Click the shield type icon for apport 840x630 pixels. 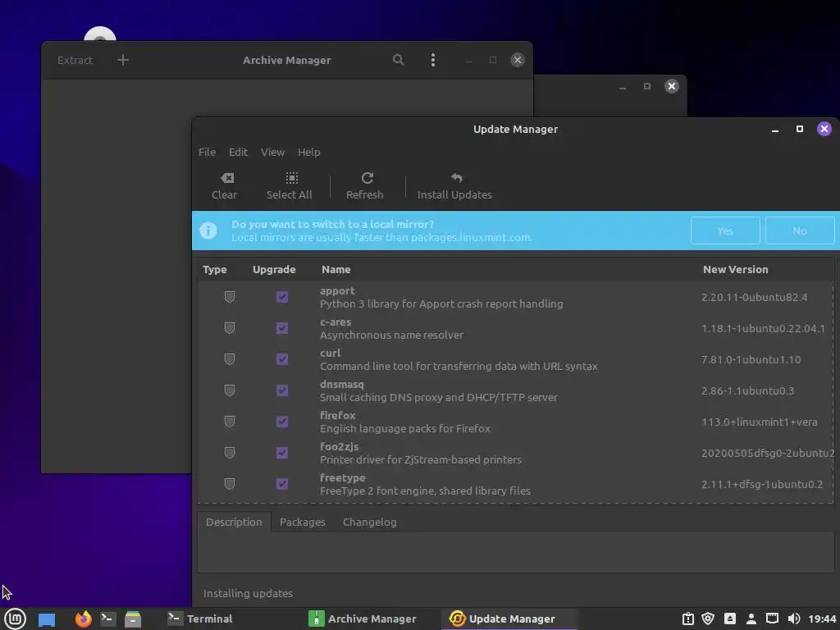pos(230,297)
